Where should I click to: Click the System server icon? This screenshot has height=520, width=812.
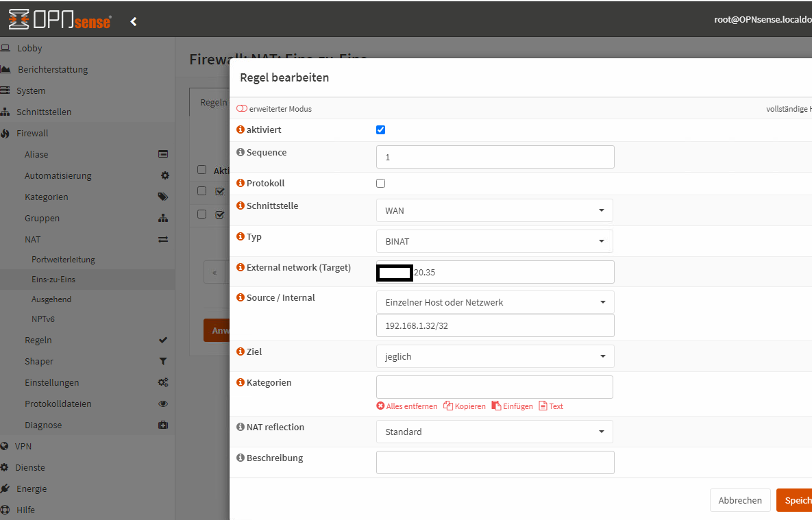(5, 90)
